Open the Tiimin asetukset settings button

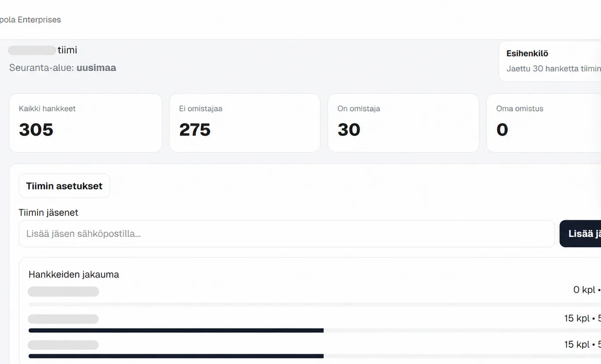pyautogui.click(x=64, y=186)
